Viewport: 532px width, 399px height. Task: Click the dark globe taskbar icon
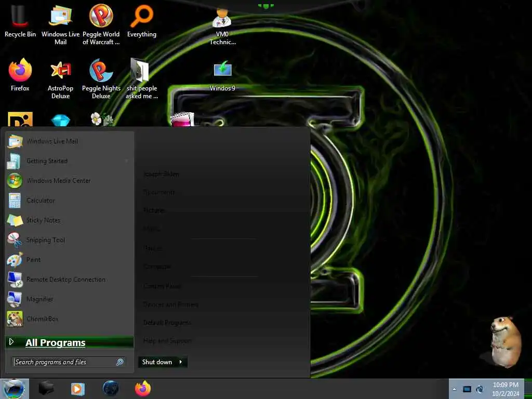coord(111,389)
